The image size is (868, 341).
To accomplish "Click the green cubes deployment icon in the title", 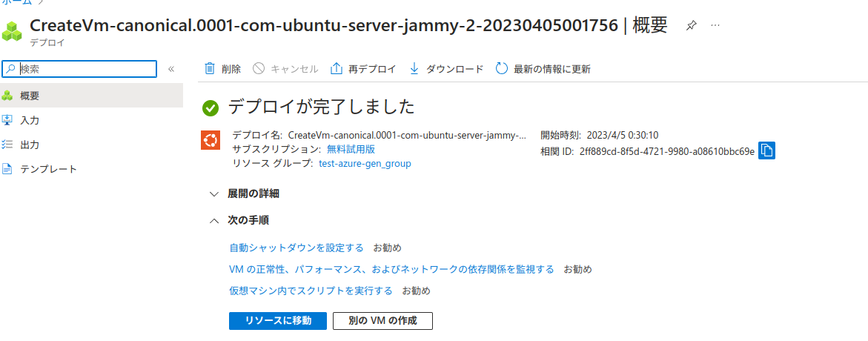I will (12, 32).
